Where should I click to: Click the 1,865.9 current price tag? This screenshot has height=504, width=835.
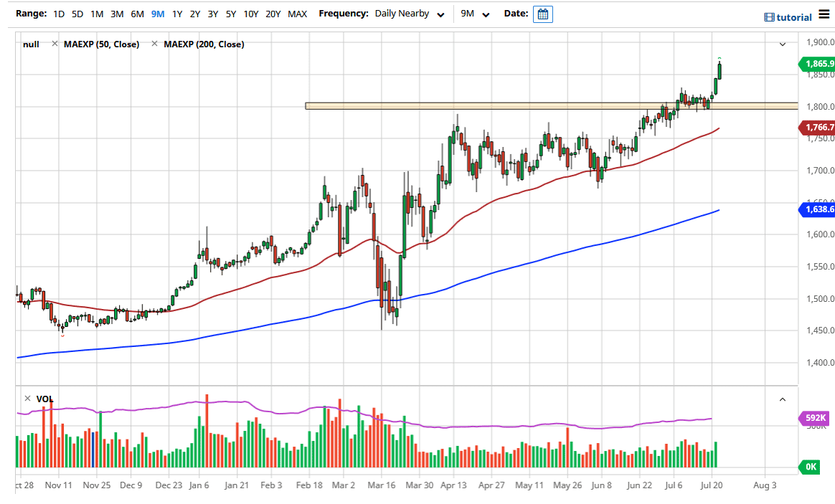(x=819, y=64)
